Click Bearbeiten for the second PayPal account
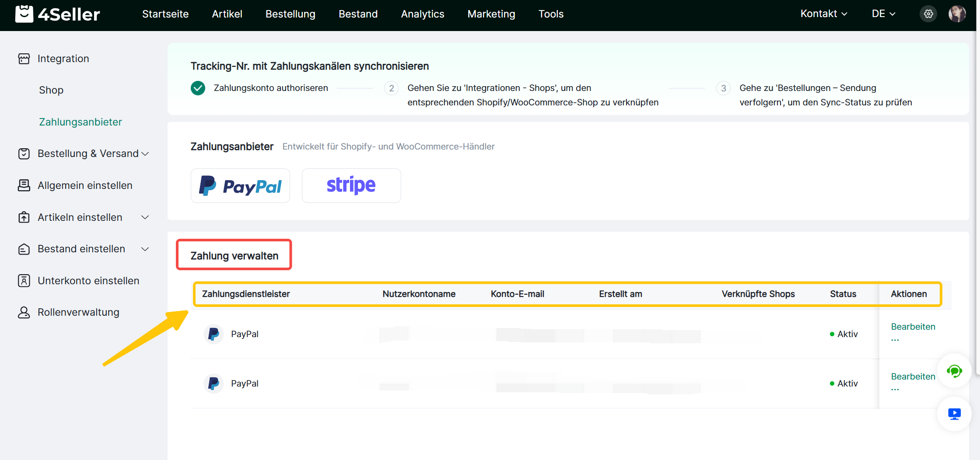The image size is (980, 460). tap(913, 376)
